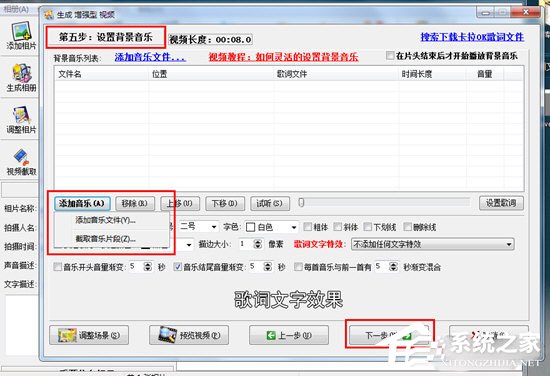This screenshot has height=376, width=550.
Task: Toggle the 粗体 bold checkbox
Action: [307, 227]
